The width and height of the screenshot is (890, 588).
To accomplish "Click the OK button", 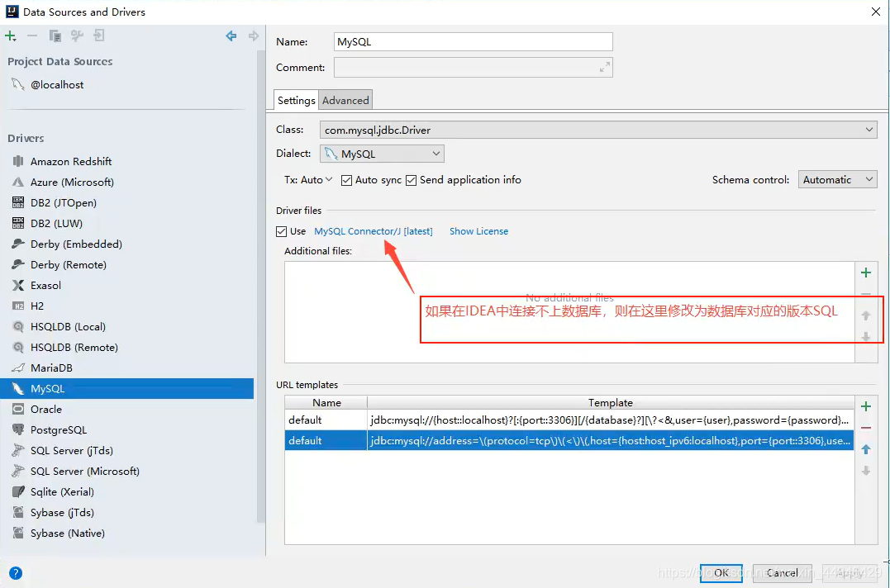I will point(721,573).
